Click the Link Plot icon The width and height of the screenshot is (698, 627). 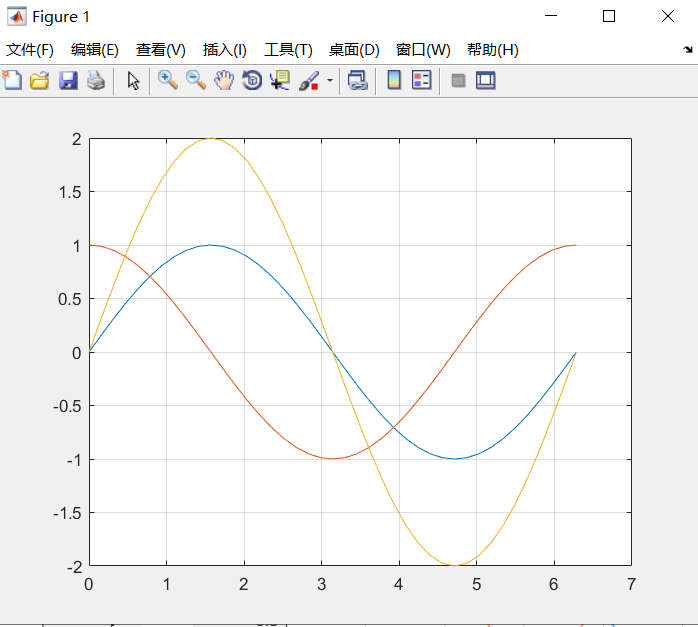(x=357, y=81)
